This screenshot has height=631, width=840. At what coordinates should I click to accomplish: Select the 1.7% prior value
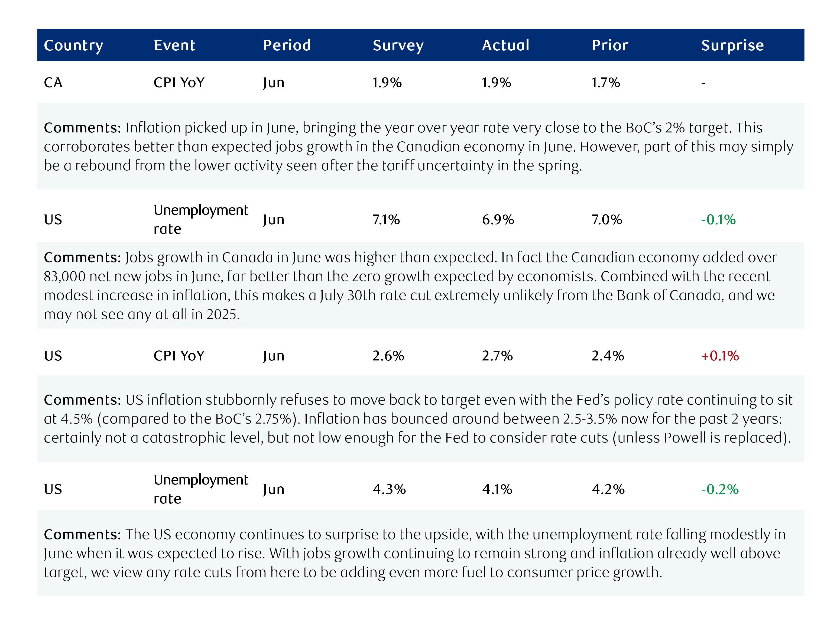point(605,83)
